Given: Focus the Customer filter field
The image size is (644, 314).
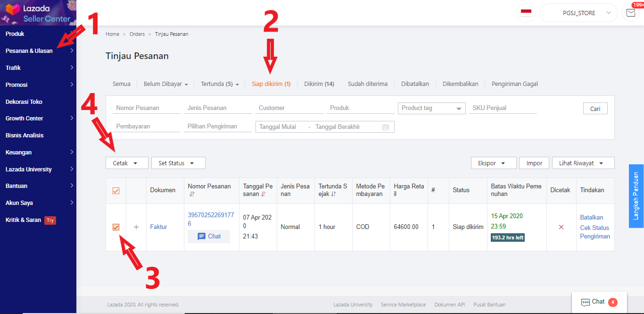Looking at the screenshot, I should (289, 108).
